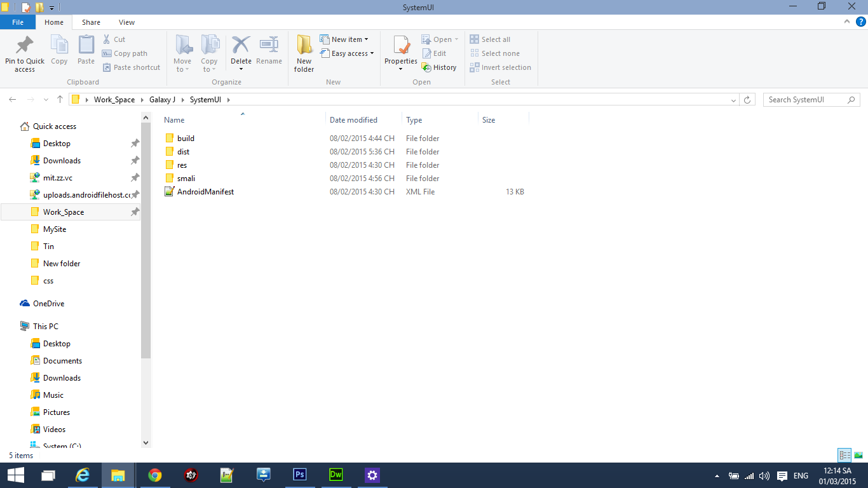
Task: Open Task View on the taskbar
Action: coord(48,475)
